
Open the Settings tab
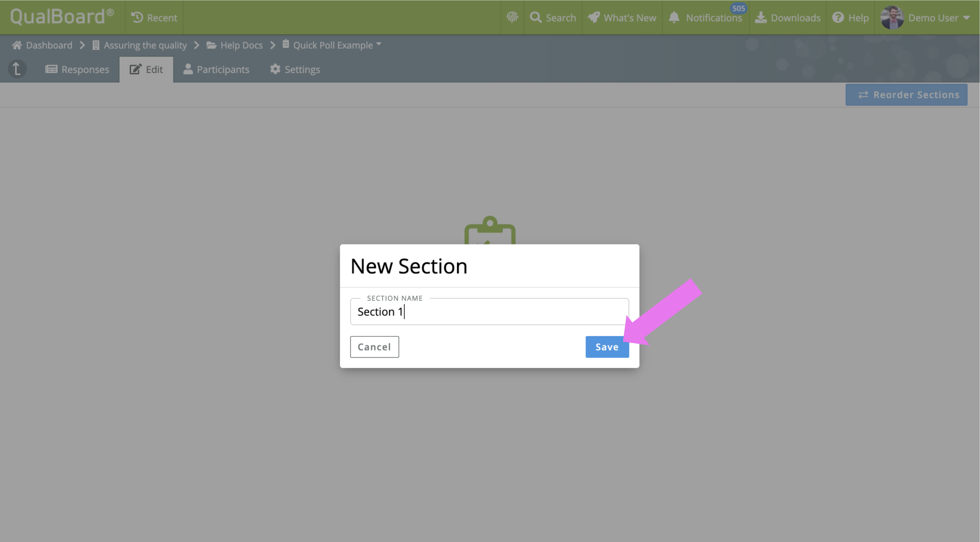point(295,69)
